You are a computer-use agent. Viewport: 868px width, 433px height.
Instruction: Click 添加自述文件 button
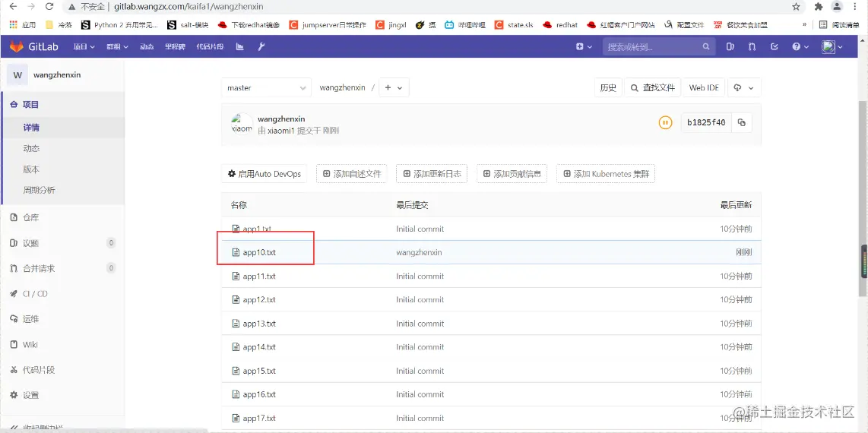(352, 174)
